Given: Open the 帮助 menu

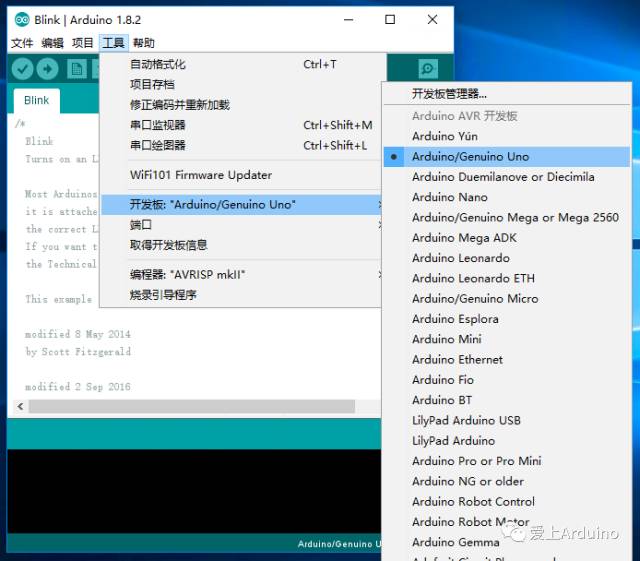Looking at the screenshot, I should 144,43.
